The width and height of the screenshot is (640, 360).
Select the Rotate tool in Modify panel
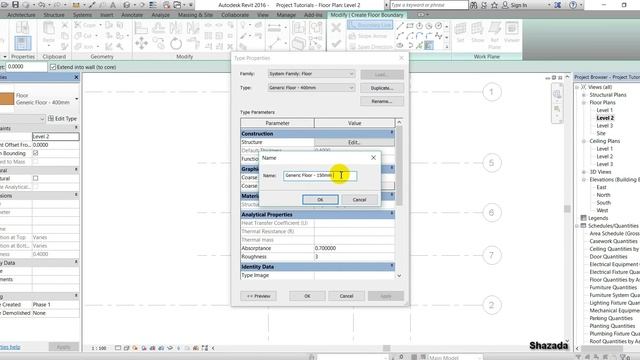pos(176,43)
